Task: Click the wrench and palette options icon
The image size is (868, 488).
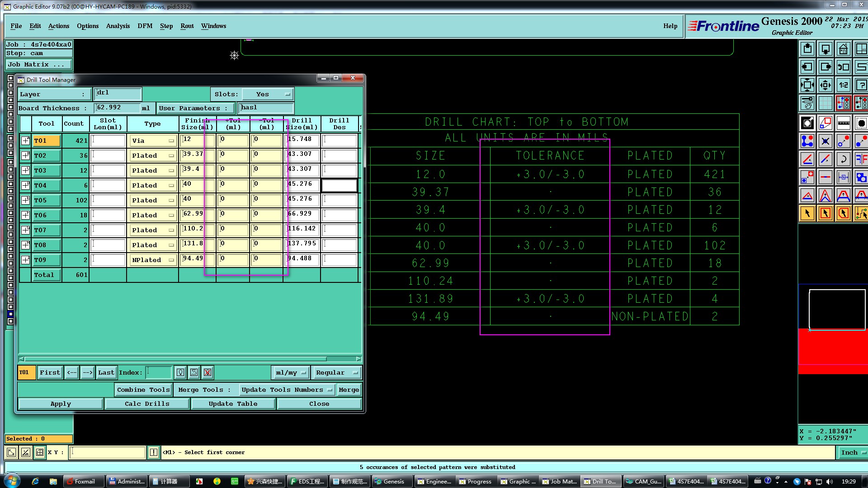Action: [807, 103]
